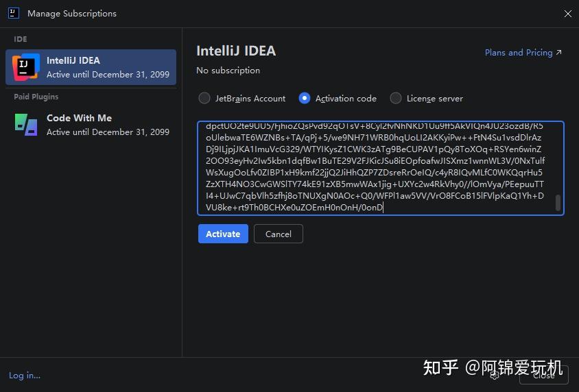This screenshot has height=392, width=579.
Task: Click the Log in... link
Action: [x=25, y=376]
